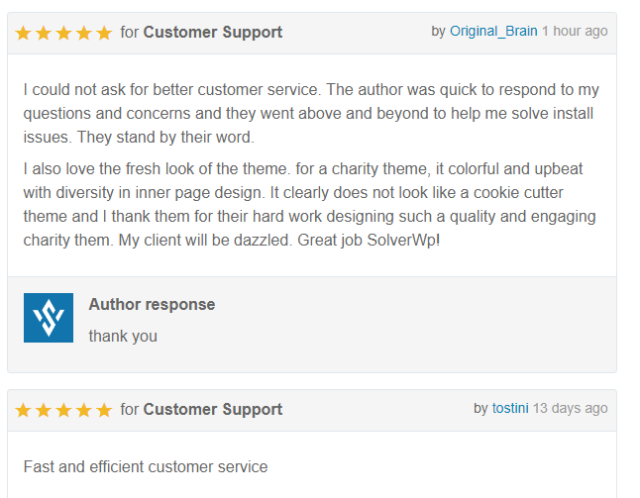Click first star of Original_Brain's review rating

point(23,33)
